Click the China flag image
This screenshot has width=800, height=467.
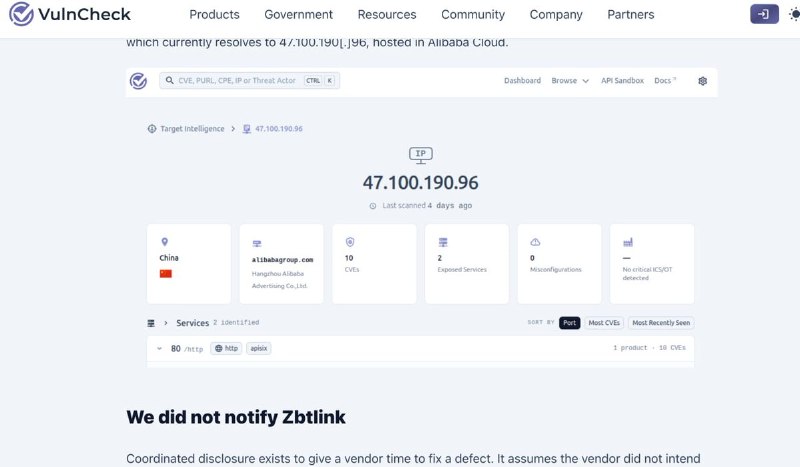(166, 274)
